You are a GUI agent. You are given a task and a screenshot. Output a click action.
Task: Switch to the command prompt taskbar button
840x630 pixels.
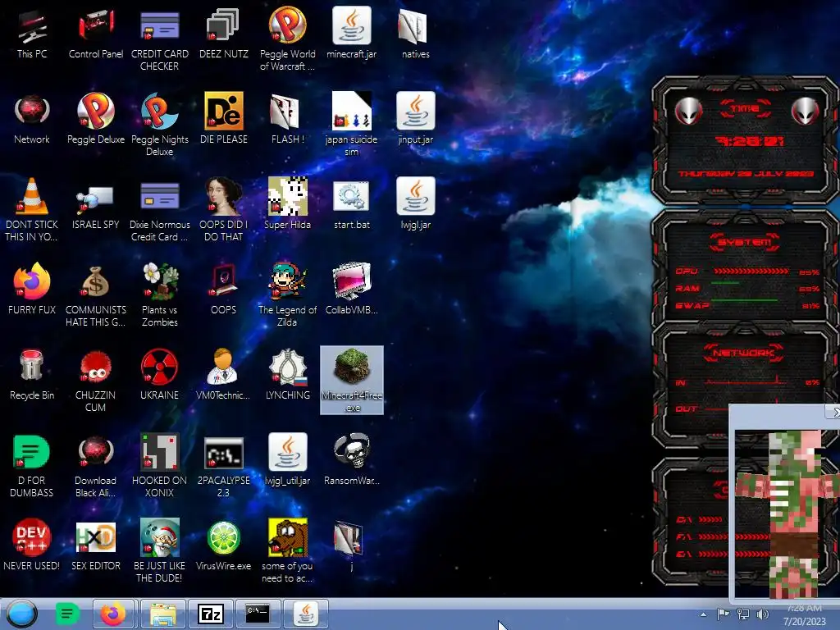tap(258, 614)
